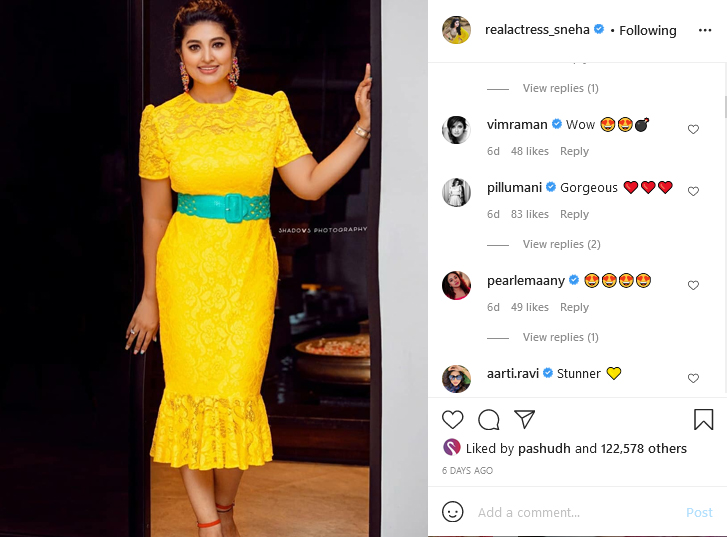Save the post with the bookmark icon
Viewport: 727px width, 537px height.
click(x=703, y=419)
